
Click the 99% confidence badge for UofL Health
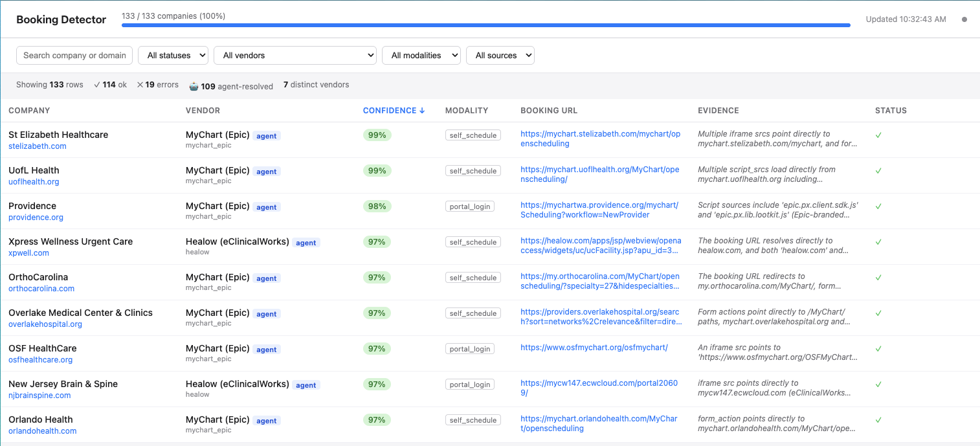tap(377, 171)
